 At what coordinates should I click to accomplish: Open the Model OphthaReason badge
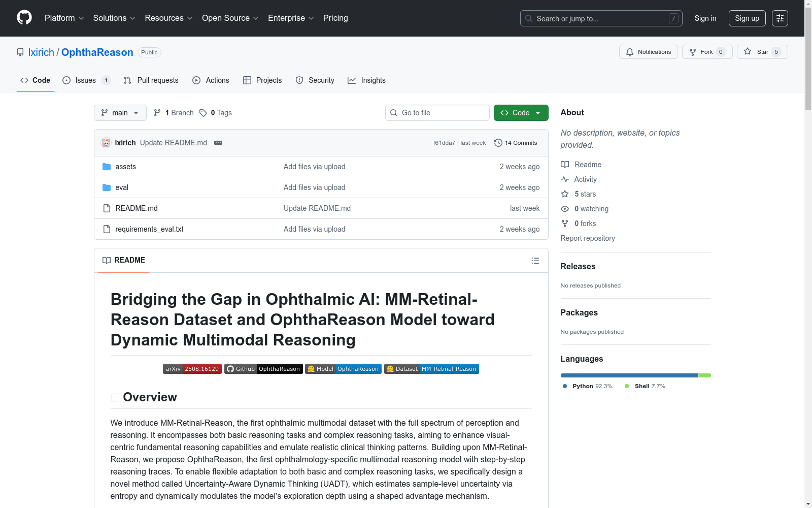pyautogui.click(x=343, y=369)
